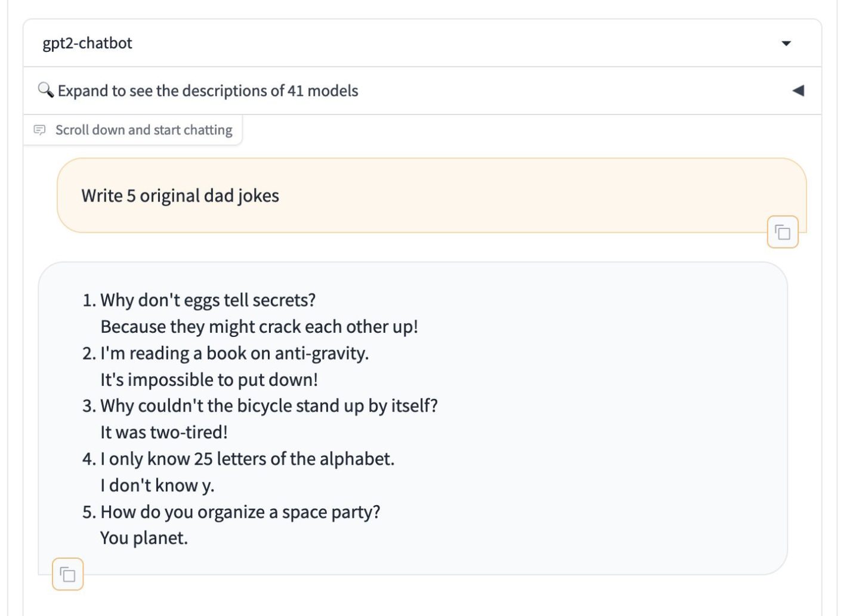Click the punchline "You planet."

pyautogui.click(x=144, y=537)
